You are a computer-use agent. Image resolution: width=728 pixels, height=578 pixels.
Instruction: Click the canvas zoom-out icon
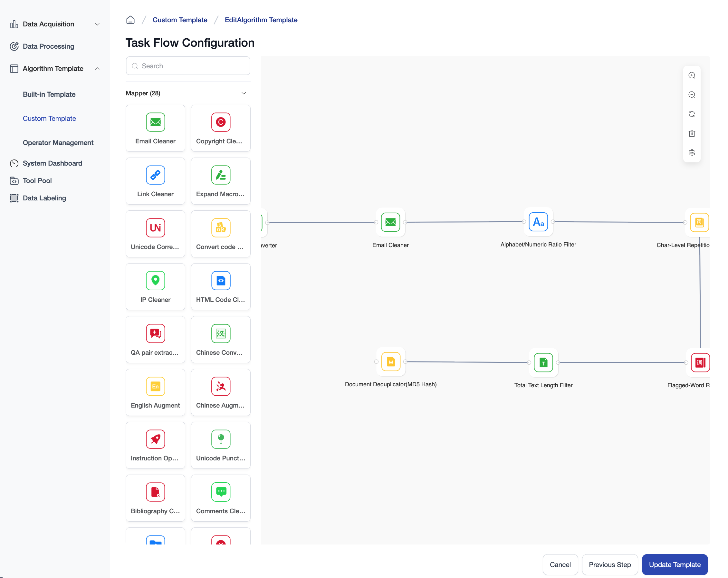tap(692, 95)
